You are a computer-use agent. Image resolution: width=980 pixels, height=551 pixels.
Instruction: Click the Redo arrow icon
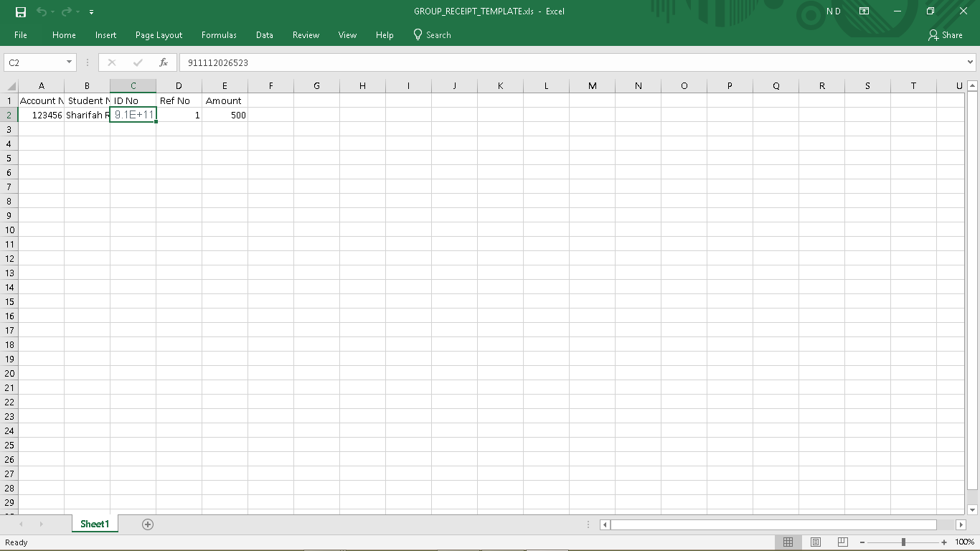pyautogui.click(x=67, y=11)
